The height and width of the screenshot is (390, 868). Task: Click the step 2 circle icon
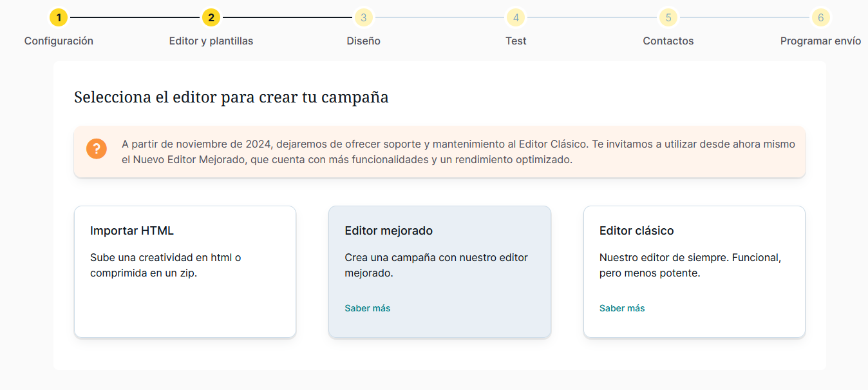[211, 17]
